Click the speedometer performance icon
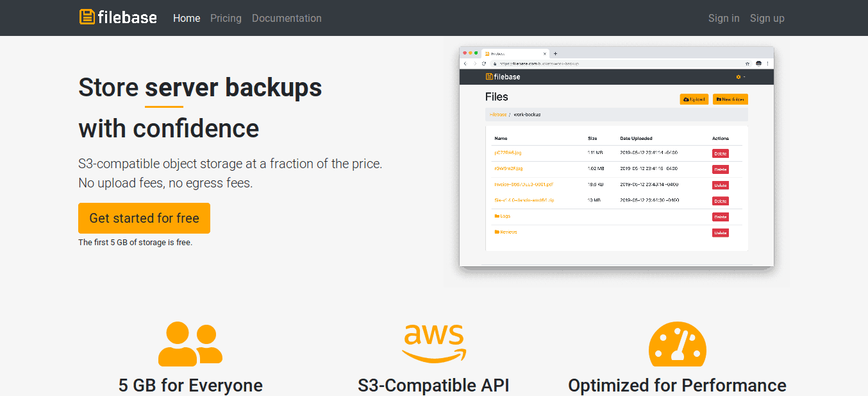868x396 pixels. point(677,344)
